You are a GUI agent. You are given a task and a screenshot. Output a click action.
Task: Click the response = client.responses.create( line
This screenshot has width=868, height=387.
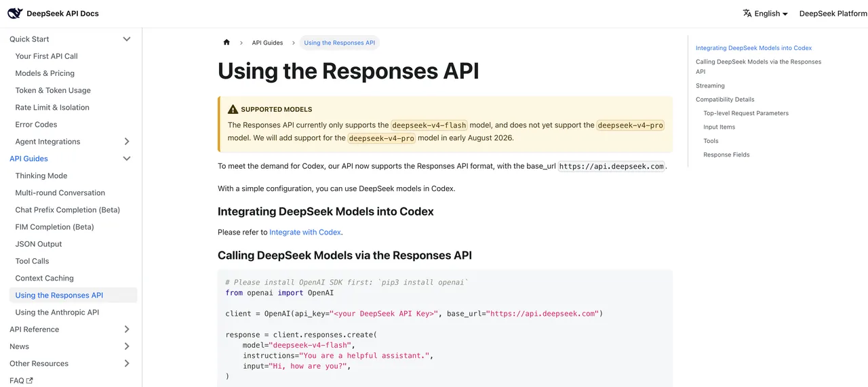pyautogui.click(x=301, y=335)
